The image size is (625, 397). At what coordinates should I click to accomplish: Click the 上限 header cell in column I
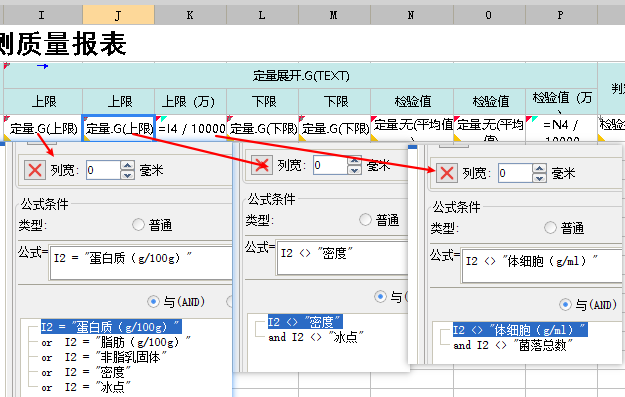pyautogui.click(x=43, y=101)
